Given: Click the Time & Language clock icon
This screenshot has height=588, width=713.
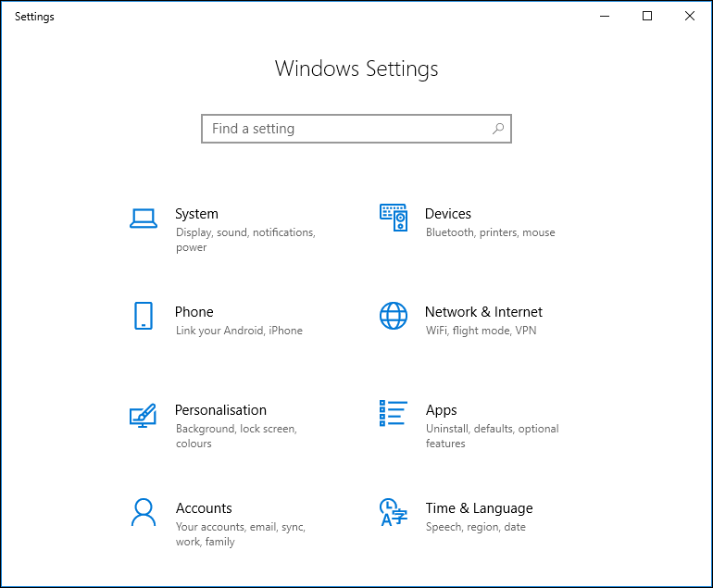Looking at the screenshot, I should (394, 512).
